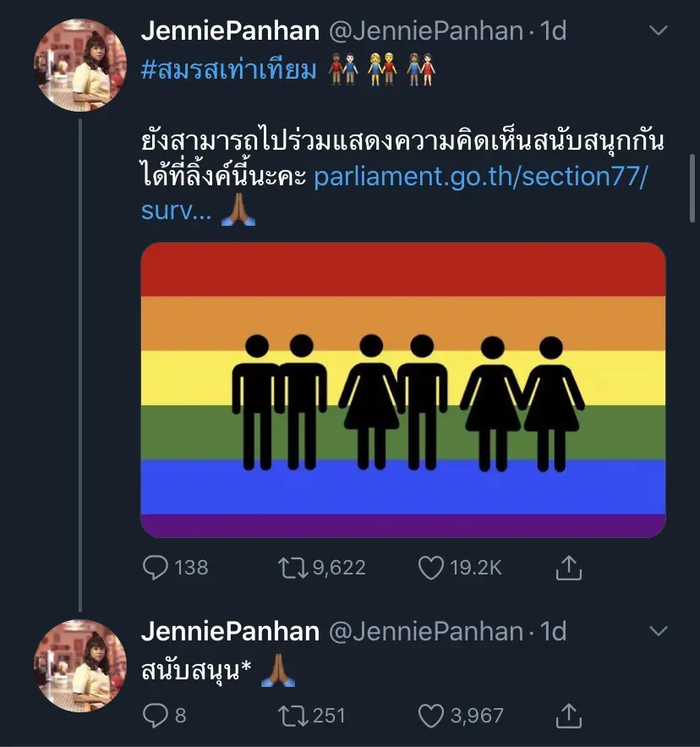Viewport: 700px width, 747px height.
Task: Open JenniePanhan profile name in first tweet
Action: coord(230,31)
